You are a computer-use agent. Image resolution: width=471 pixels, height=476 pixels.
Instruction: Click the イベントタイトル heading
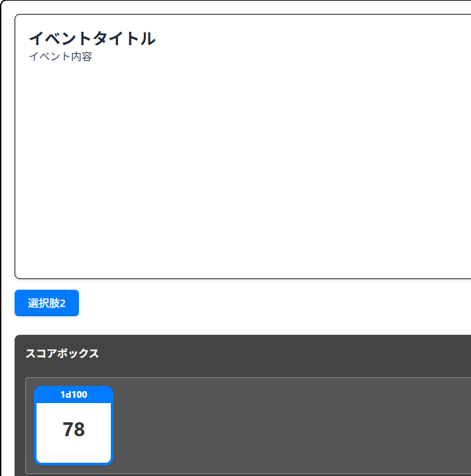point(92,38)
